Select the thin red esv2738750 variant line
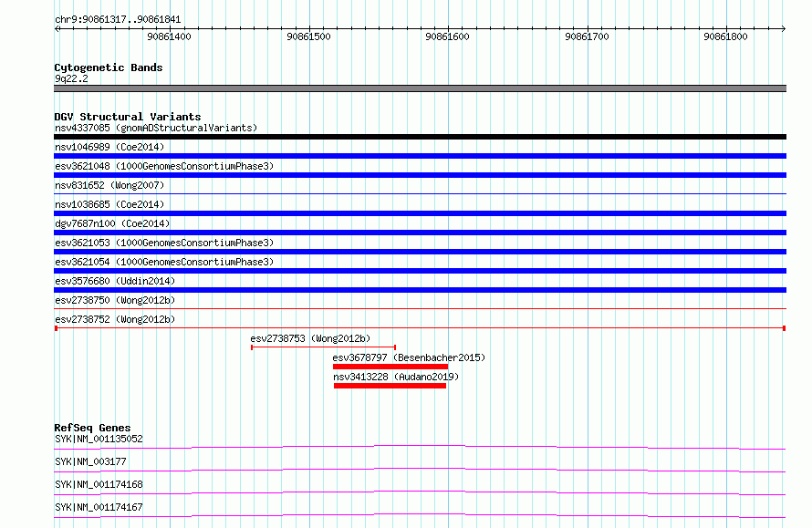This screenshot has width=812, height=528. pos(420,308)
